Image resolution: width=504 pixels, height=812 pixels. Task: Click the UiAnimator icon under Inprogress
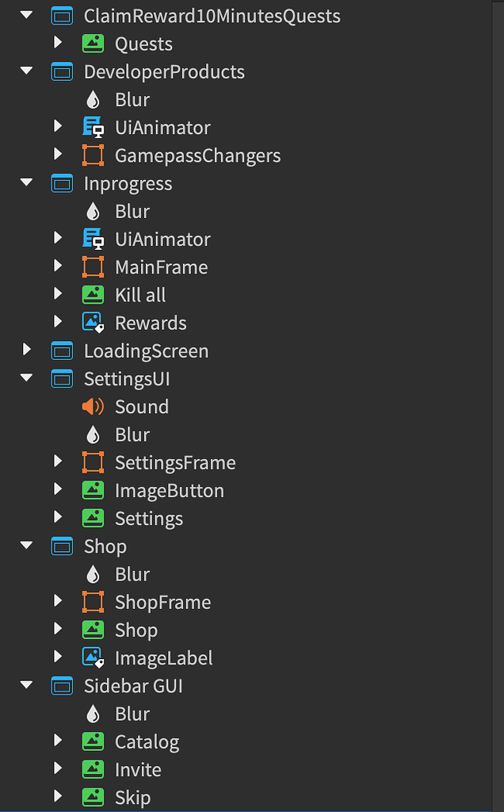tap(93, 238)
